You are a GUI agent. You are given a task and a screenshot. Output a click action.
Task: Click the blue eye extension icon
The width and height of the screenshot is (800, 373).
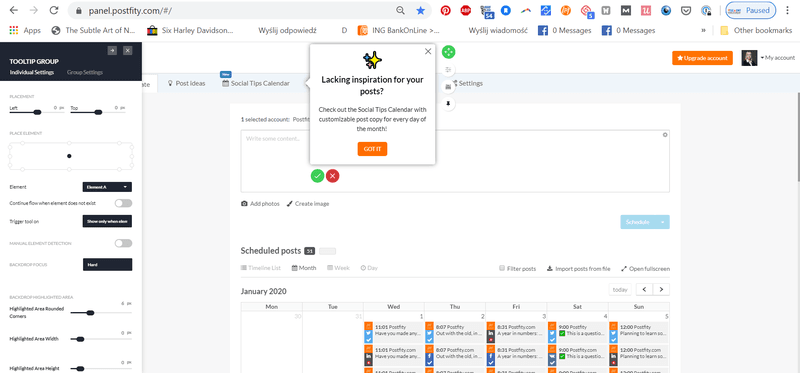[x=666, y=10]
